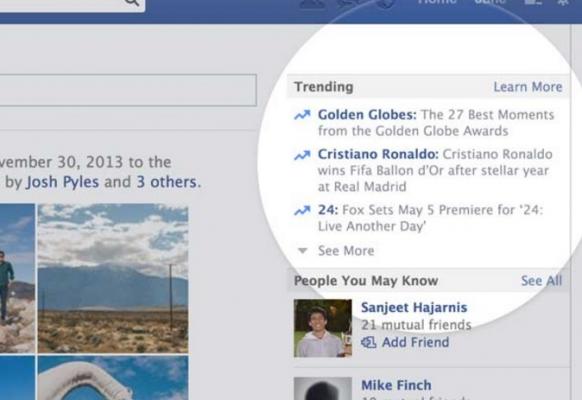Click the Golden Globes trending arrow icon
Screen dimensions: 582x400
pyautogui.click(x=302, y=115)
